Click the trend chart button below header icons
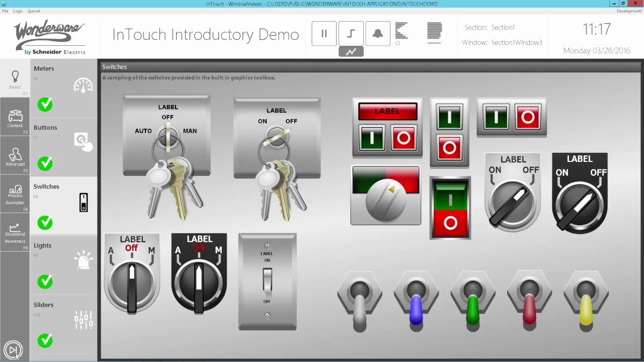 [x=351, y=51]
